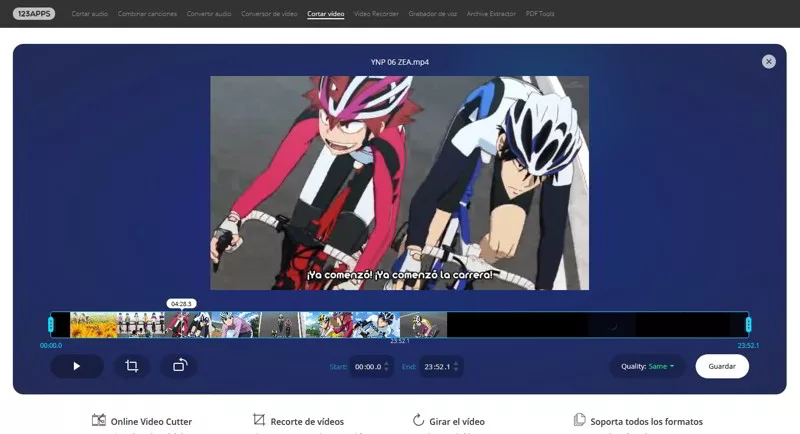Image resolution: width=800 pixels, height=434 pixels.
Task: Click the left trim handle on timeline
Action: (51, 324)
